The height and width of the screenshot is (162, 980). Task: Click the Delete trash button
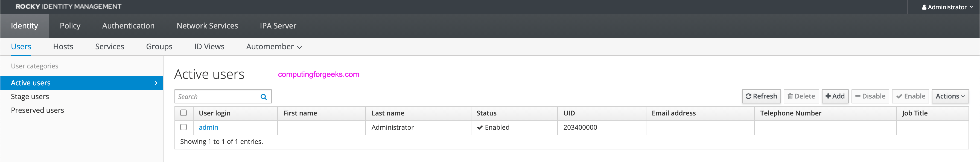(x=801, y=96)
